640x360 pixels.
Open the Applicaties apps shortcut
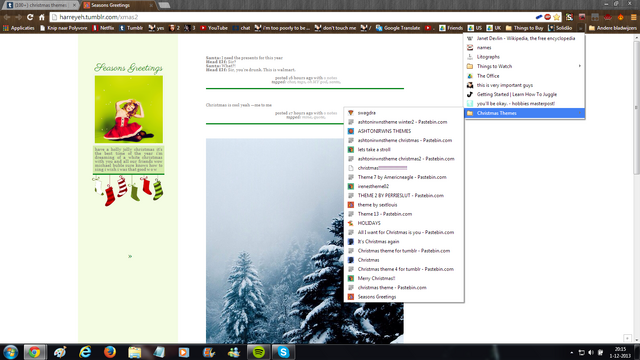point(19,28)
